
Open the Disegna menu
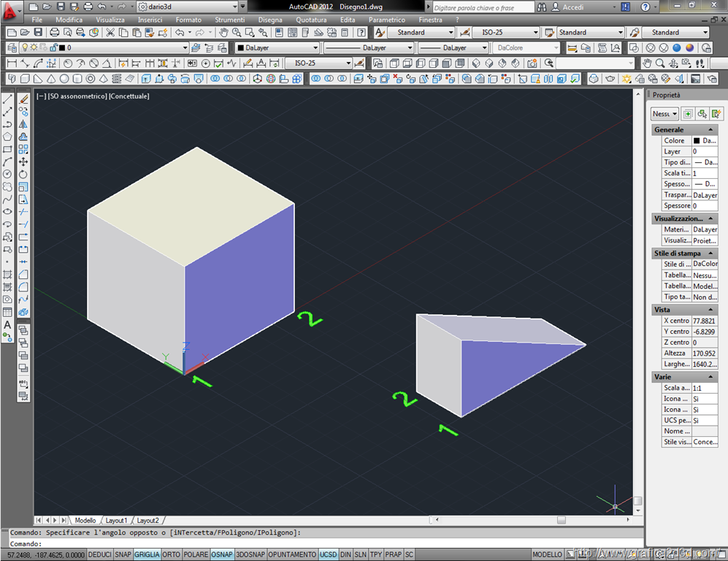[269, 20]
